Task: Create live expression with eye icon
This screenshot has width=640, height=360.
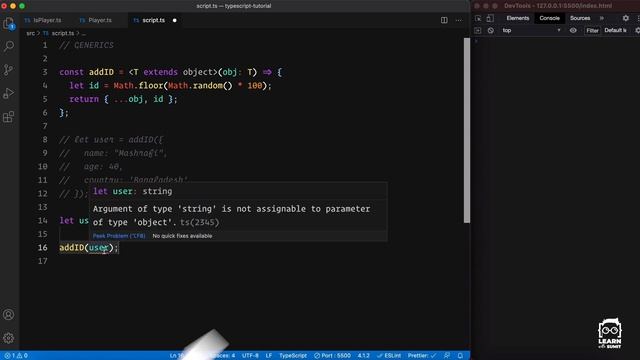Action: [573, 31]
